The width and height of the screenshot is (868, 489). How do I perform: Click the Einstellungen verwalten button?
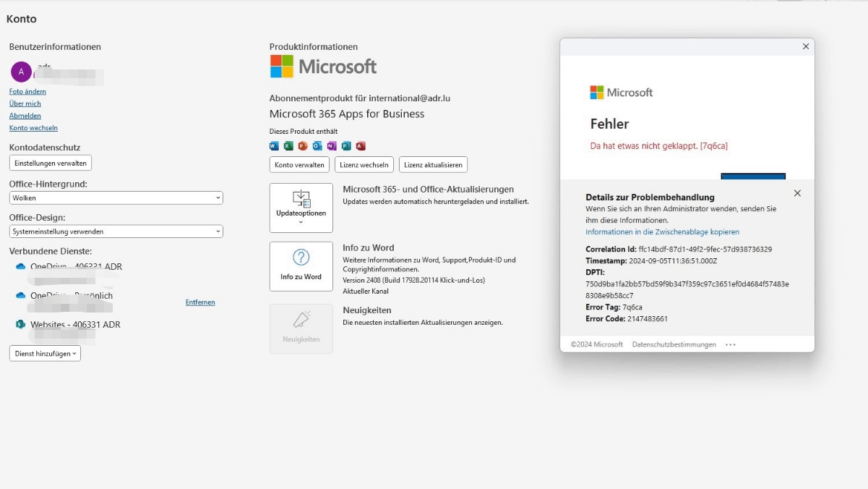pyautogui.click(x=51, y=163)
